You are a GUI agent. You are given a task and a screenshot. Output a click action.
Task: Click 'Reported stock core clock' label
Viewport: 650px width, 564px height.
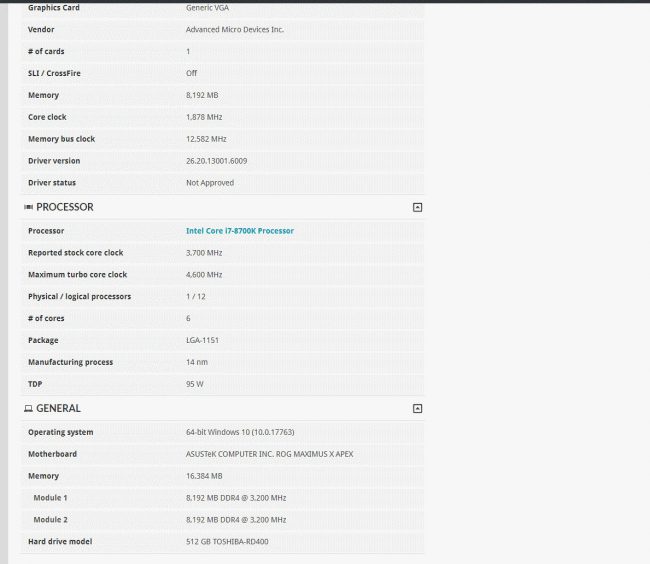[x=75, y=253]
